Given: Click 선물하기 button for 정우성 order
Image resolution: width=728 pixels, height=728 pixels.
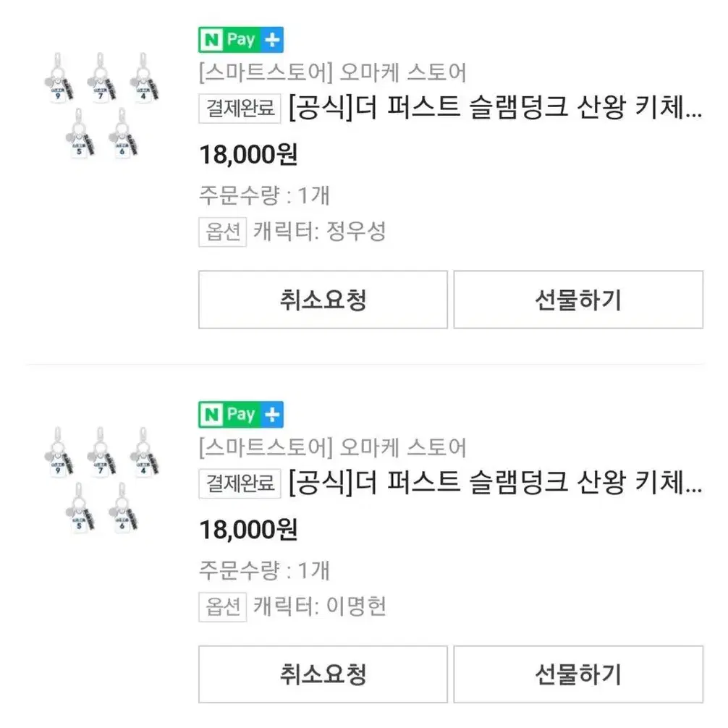Looking at the screenshot, I should point(578,300).
